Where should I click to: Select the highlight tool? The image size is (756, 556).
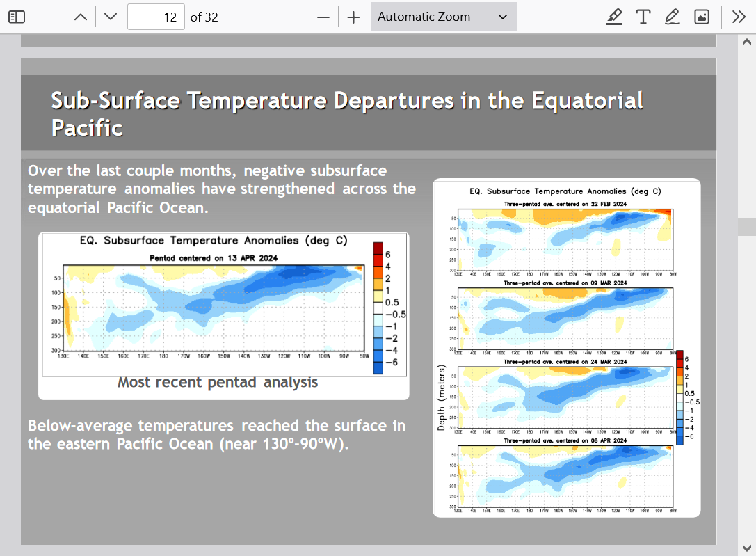(x=613, y=17)
